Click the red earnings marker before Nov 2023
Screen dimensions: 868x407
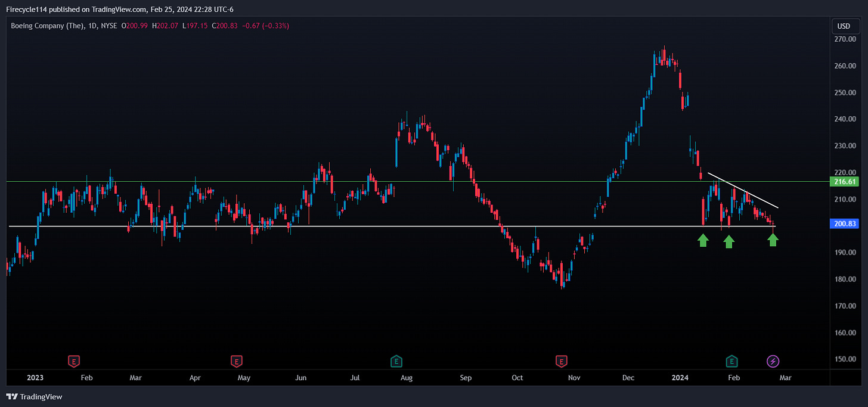(561, 361)
